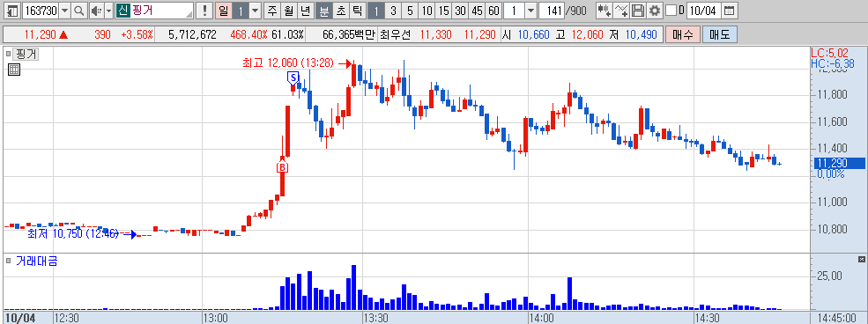The width and height of the screenshot is (868, 324).
Task: Save chart settings with floppy disk icon
Action: point(638,11)
